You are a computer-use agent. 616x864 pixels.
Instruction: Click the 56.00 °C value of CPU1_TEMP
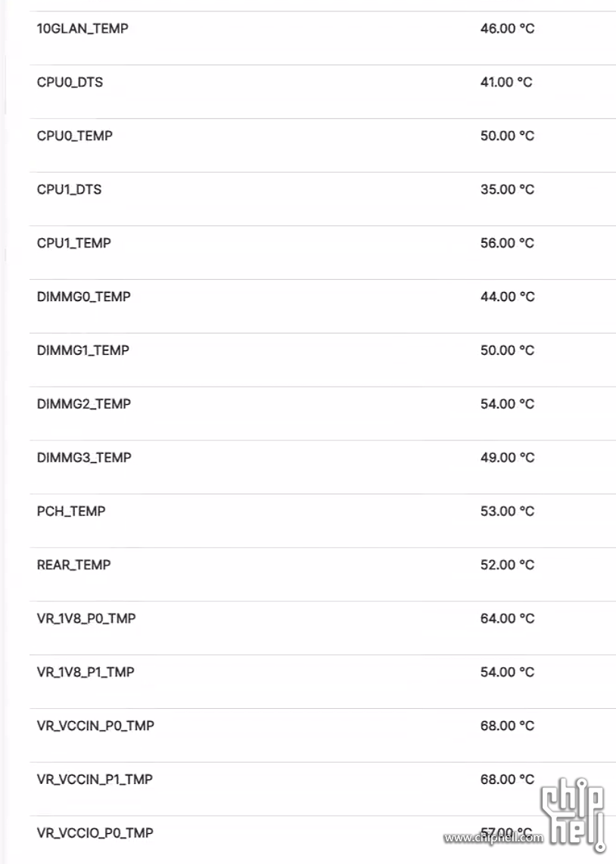[508, 243]
